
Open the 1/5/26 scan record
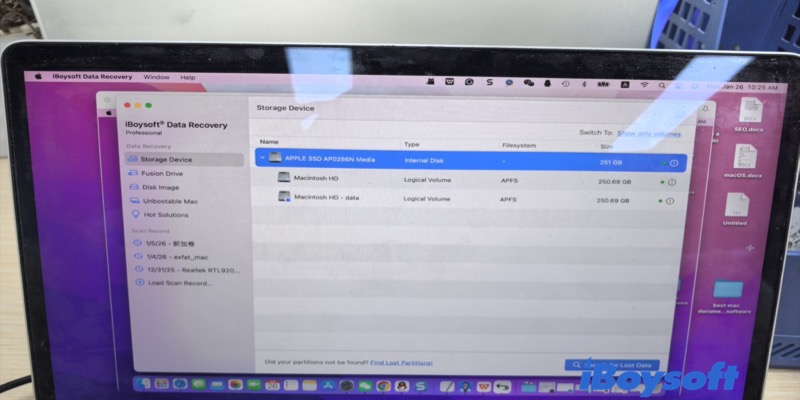tap(164, 244)
